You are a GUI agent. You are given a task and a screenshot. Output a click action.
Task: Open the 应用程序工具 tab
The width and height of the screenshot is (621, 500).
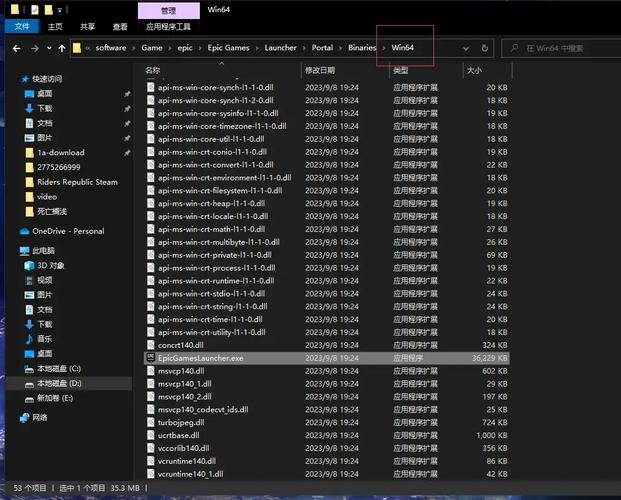click(x=168, y=27)
